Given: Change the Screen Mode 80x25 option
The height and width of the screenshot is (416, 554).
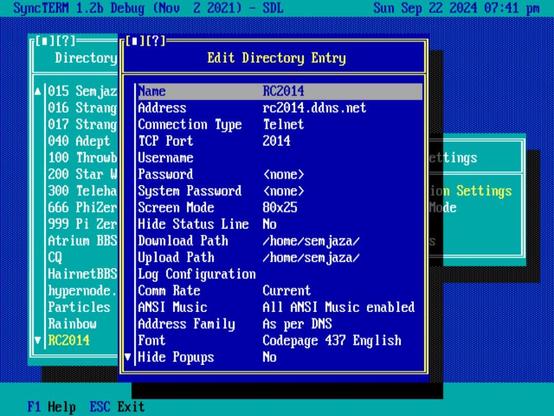Looking at the screenshot, I should tap(280, 207).
